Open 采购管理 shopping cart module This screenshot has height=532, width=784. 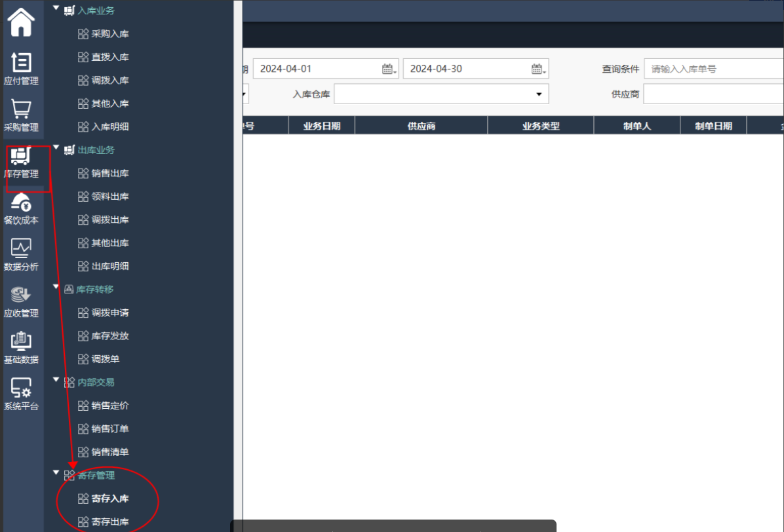point(21,116)
